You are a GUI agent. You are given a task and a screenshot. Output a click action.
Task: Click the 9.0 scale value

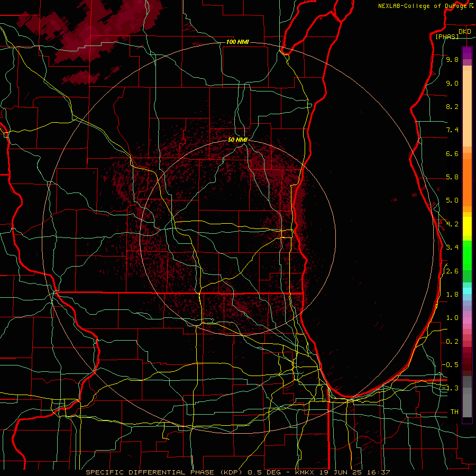tap(452, 83)
